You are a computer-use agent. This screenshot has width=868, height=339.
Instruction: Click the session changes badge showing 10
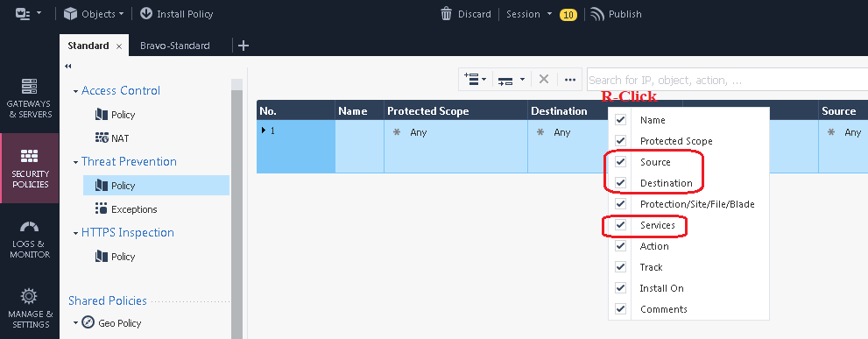568,15
